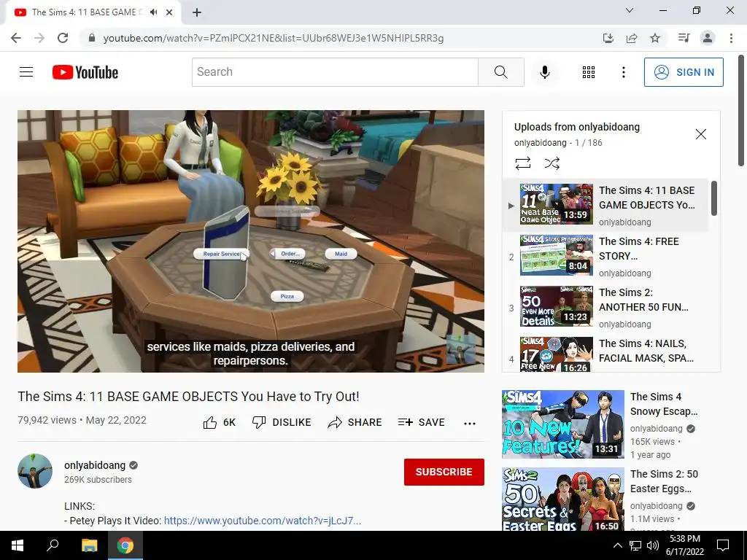Open YouTube settings three-dot menu
The width and height of the screenshot is (747, 560).
coord(623,72)
